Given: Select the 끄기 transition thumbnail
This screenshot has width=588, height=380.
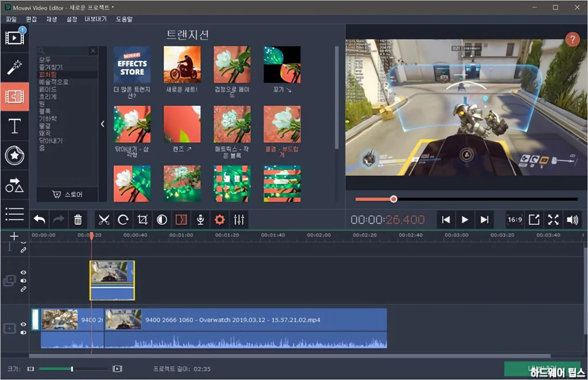Looking at the screenshot, I should pyautogui.click(x=282, y=64).
